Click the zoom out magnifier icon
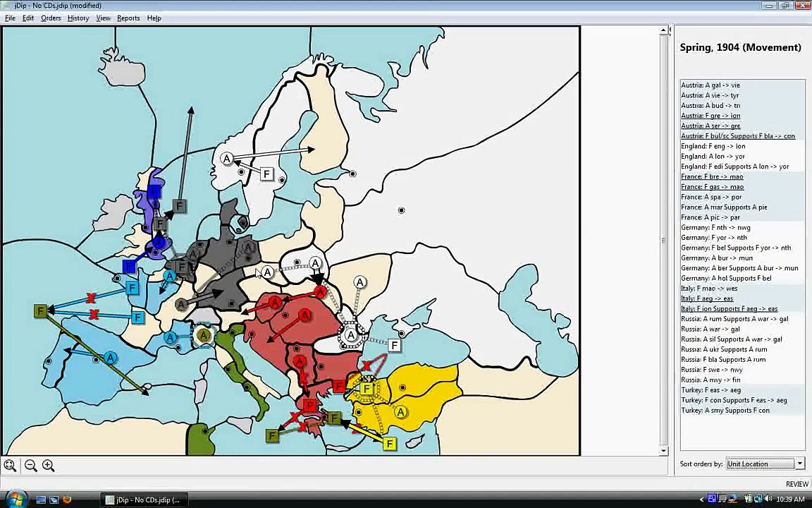 coord(30,466)
